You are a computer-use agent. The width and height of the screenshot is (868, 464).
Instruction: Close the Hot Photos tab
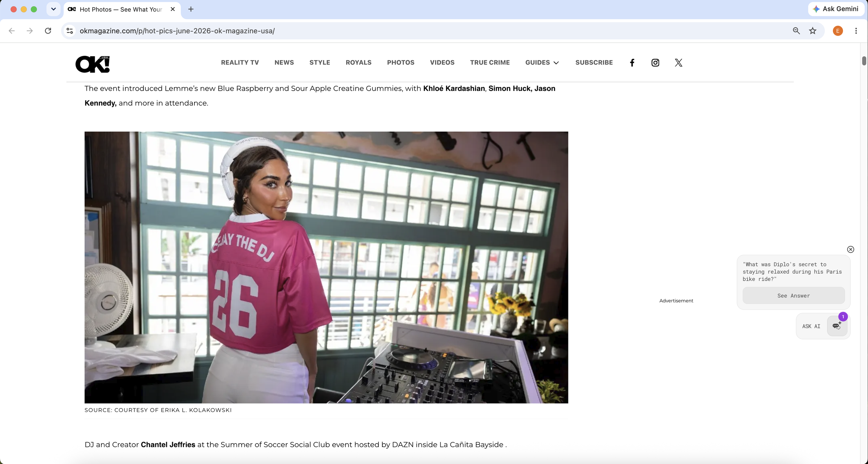click(173, 9)
